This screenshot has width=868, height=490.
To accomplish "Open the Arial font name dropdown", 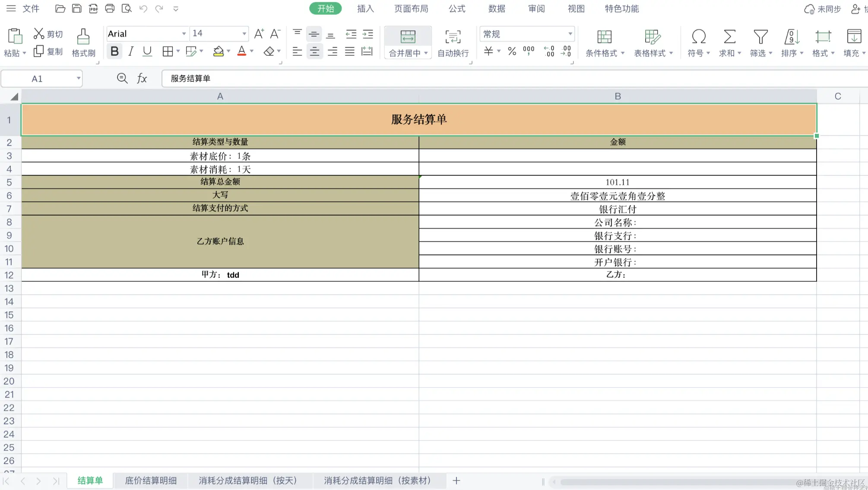I will 184,34.
